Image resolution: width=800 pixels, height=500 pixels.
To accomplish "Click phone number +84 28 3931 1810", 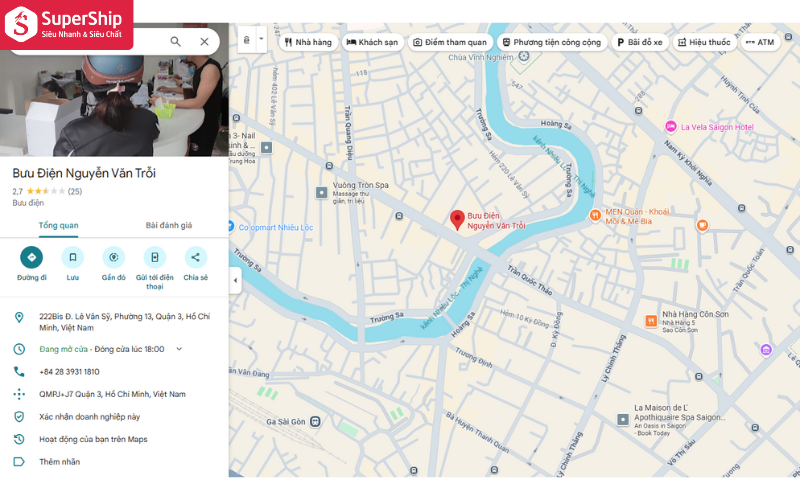I will 69,372.
